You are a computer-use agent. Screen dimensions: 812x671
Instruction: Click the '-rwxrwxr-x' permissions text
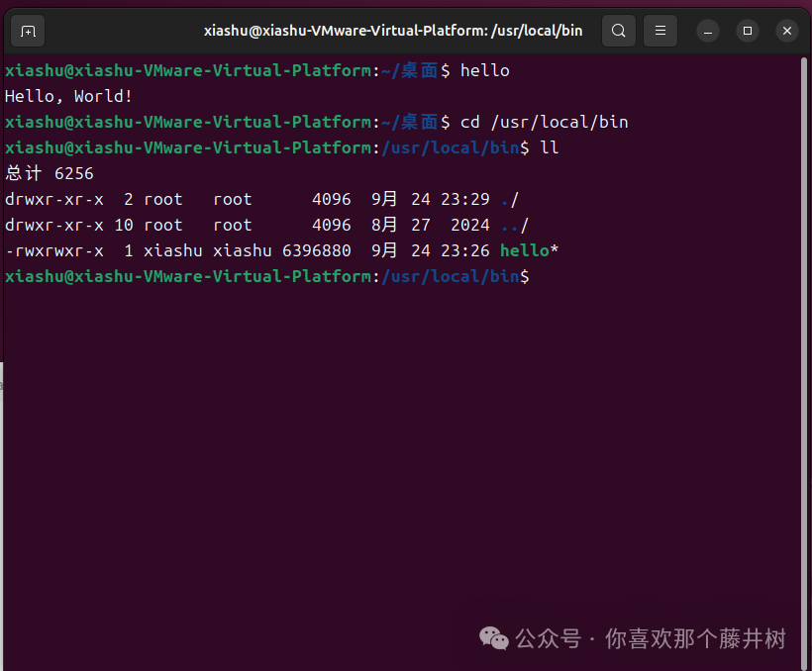click(53, 250)
